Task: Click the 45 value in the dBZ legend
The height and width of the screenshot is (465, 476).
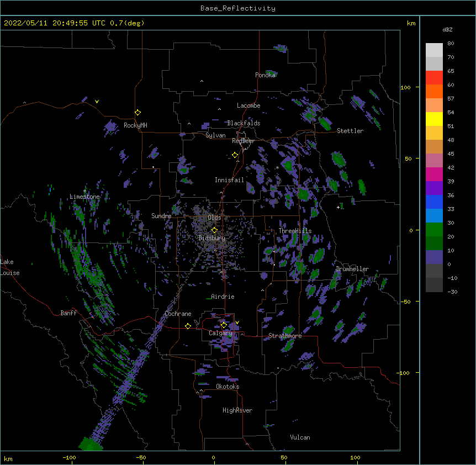Action: 451,154
